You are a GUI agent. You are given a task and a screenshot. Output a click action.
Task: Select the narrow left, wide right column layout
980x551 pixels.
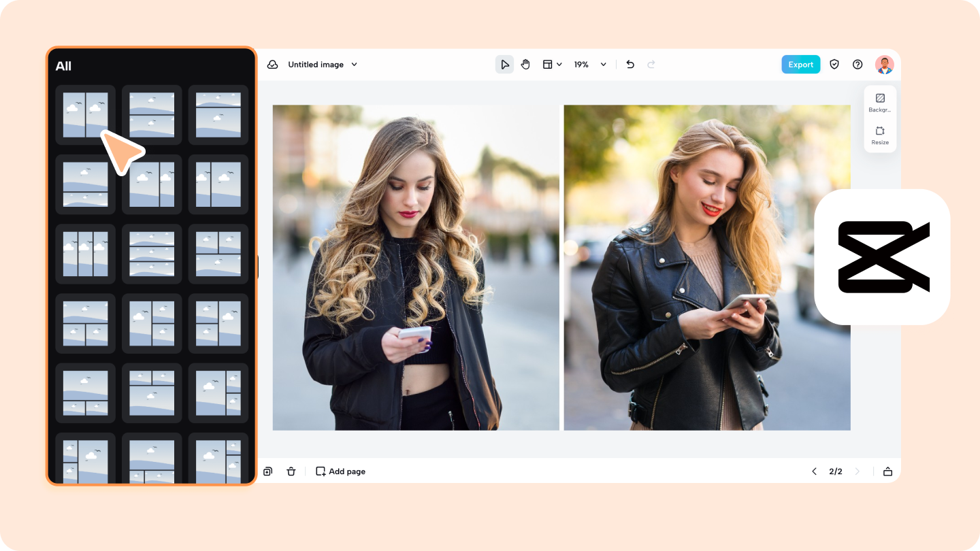[218, 184]
